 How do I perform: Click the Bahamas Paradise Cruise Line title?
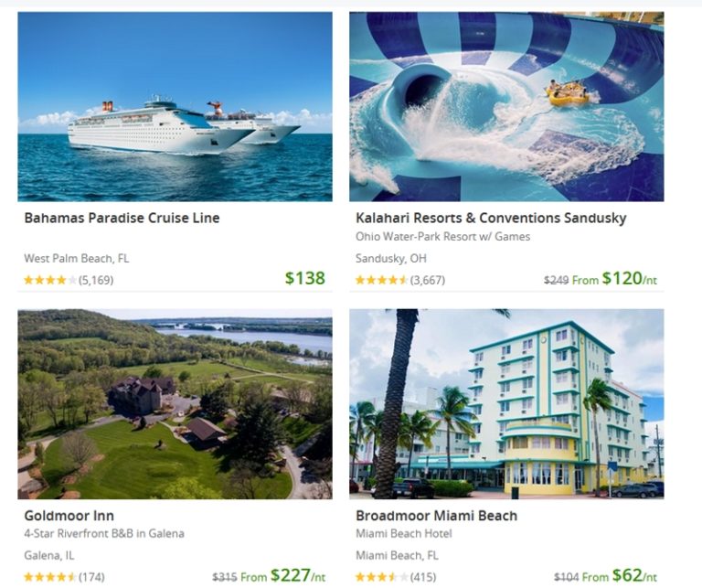122,218
